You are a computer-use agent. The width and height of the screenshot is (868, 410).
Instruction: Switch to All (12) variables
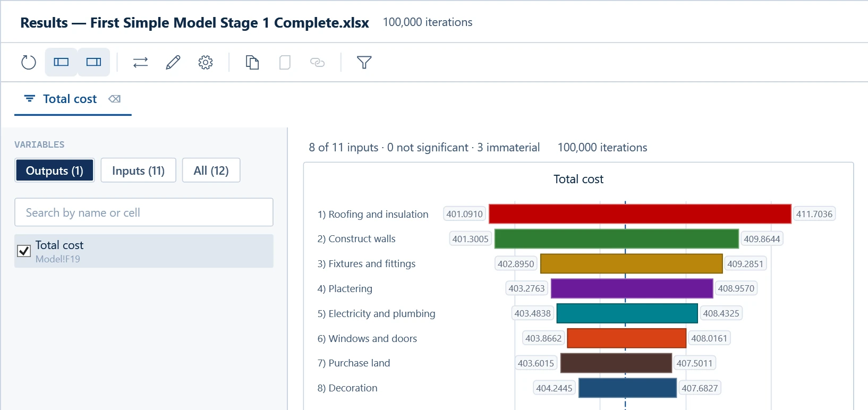point(211,170)
